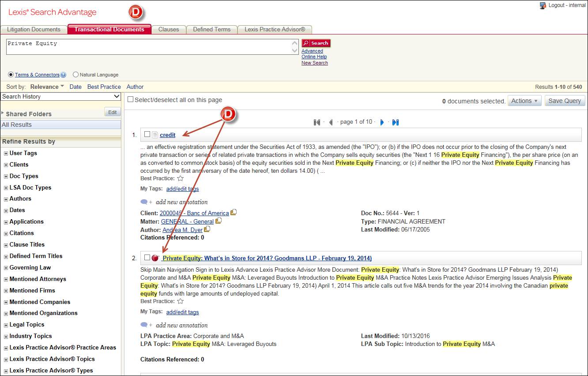Select the Transactional Documents tab
This screenshot has width=588, height=376.
(109, 29)
